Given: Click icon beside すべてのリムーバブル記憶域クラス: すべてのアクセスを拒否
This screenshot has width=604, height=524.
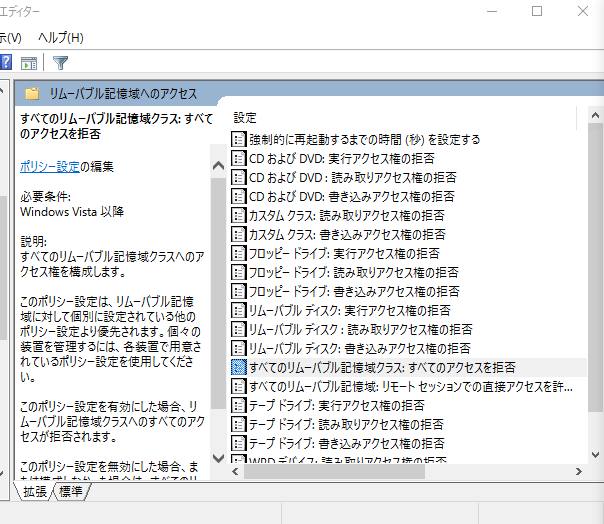Looking at the screenshot, I should pos(238,367).
